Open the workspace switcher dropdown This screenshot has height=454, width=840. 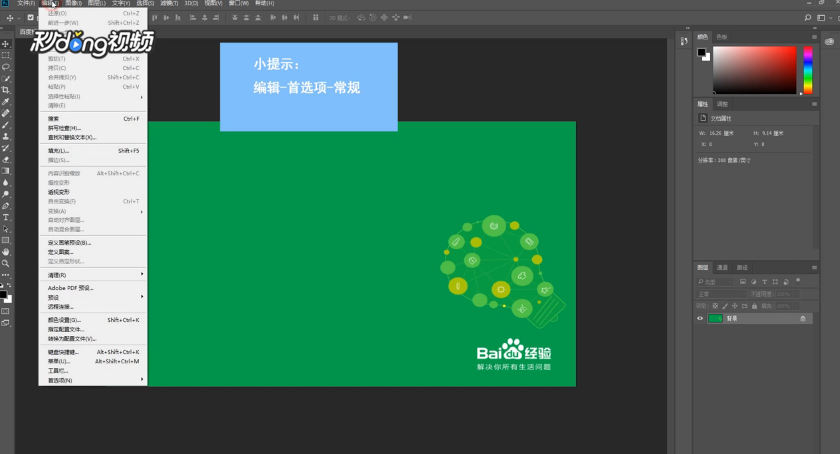coord(822,18)
